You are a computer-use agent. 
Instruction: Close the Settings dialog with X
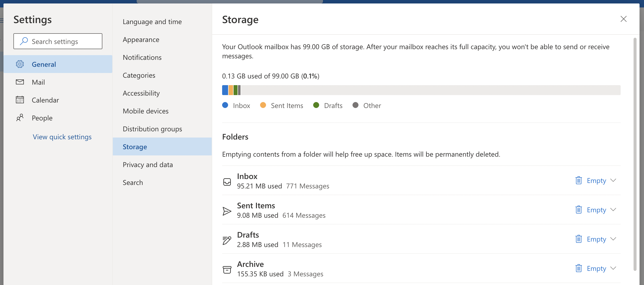pos(623,19)
